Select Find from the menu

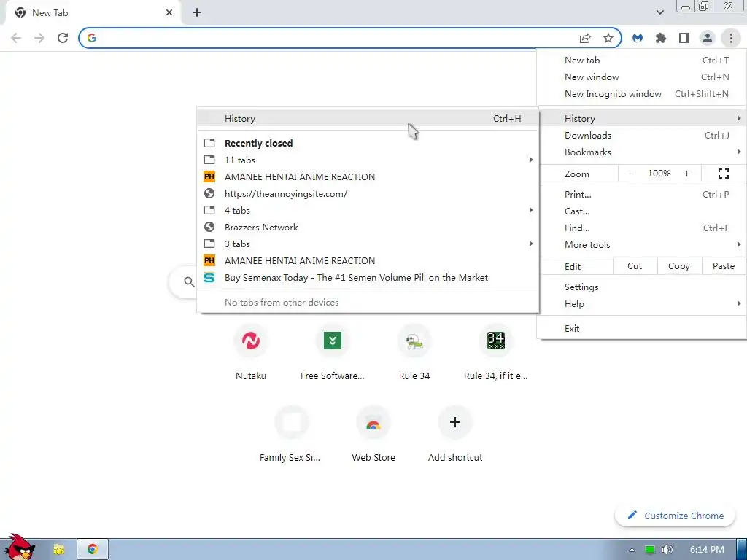[642, 228]
